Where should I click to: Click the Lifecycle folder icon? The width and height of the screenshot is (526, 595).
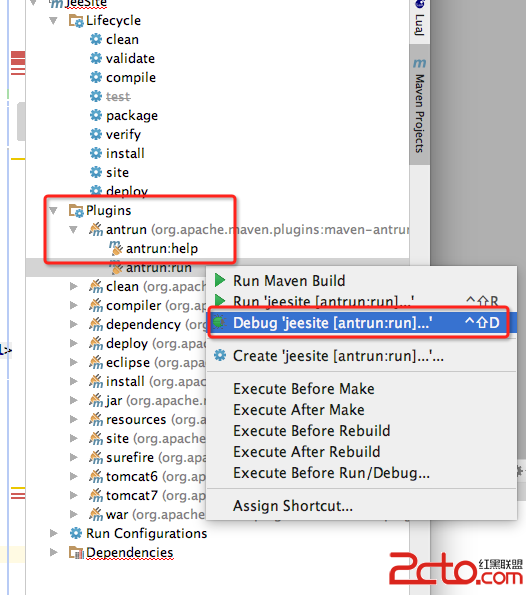76,20
